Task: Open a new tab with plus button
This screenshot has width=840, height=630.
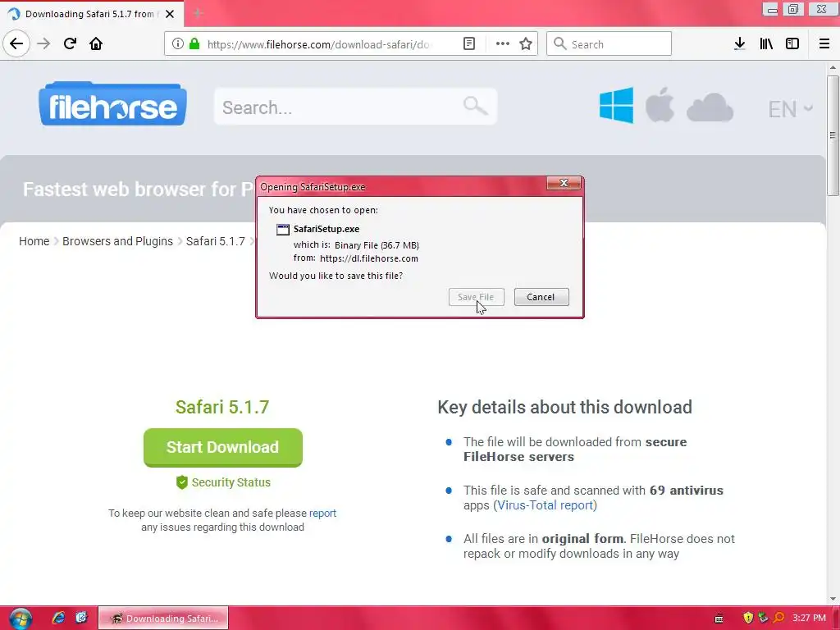Action: [x=198, y=13]
